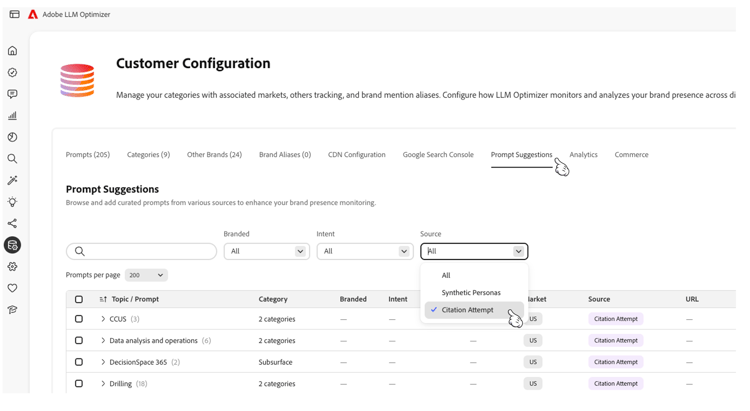Click the Topic / Prompt column header
This screenshot has height=411, width=750.
(135, 300)
